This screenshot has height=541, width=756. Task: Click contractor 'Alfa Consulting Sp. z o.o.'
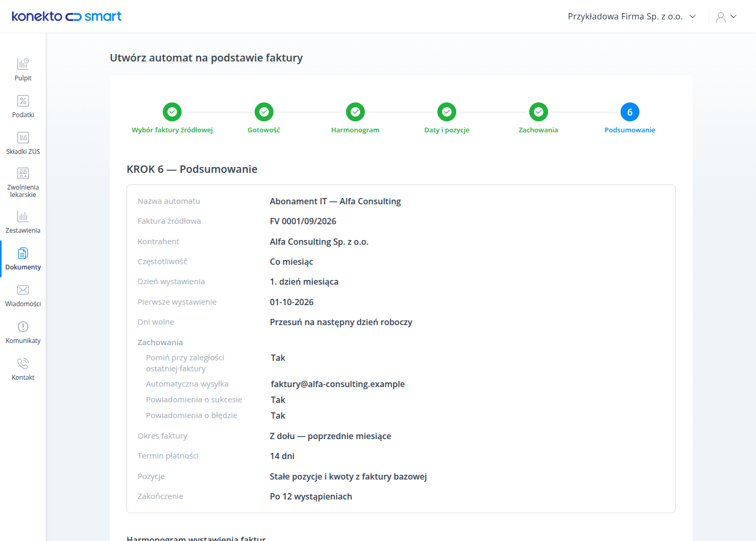coord(319,242)
